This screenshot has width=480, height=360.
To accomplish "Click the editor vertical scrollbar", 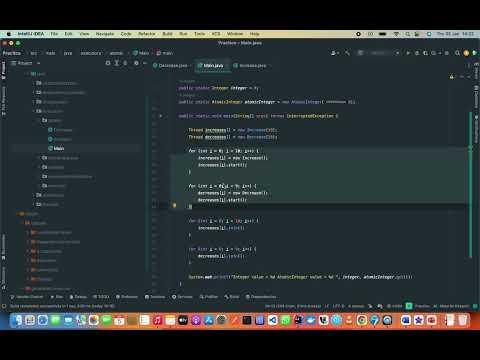I will [x=470, y=185].
